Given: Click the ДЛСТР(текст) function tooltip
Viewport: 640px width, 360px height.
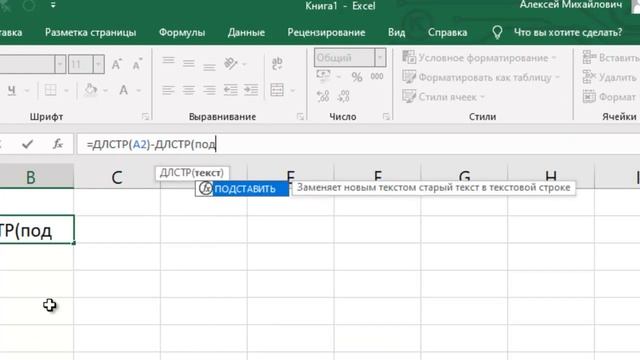Looking at the screenshot, I should (192, 173).
